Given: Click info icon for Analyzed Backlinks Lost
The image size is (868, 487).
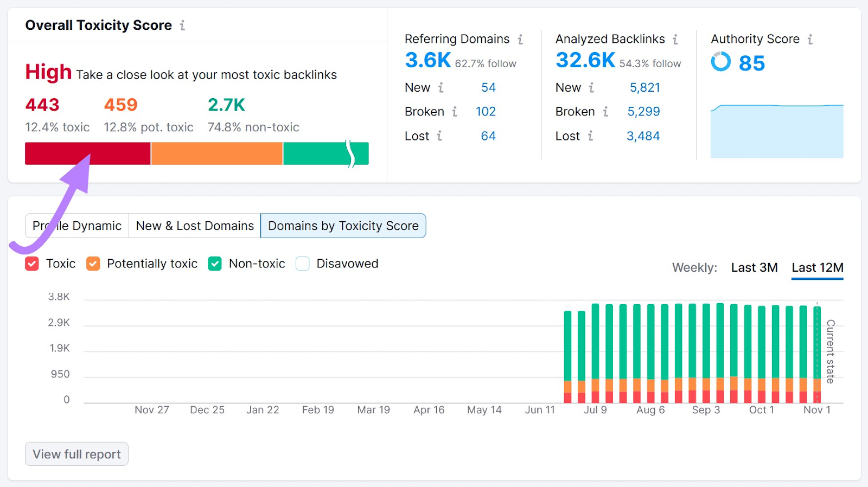Looking at the screenshot, I should pos(590,136).
